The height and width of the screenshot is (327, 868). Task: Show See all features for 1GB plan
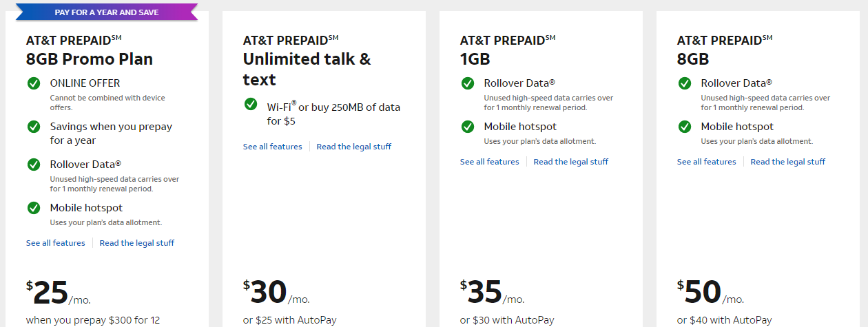tap(490, 162)
